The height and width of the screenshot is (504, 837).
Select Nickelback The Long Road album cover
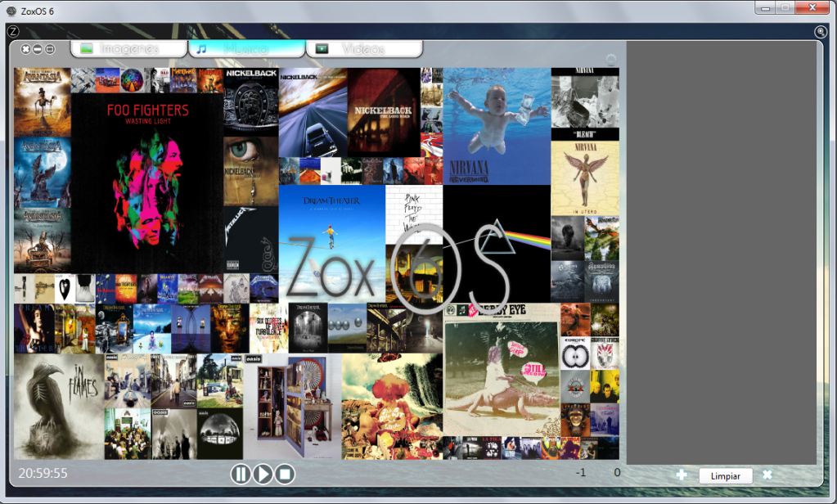(x=384, y=112)
